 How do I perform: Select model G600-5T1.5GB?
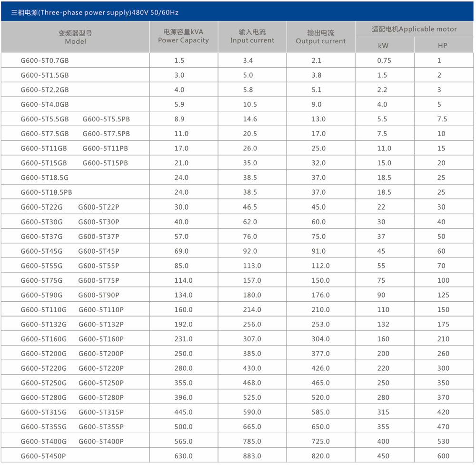45,75
